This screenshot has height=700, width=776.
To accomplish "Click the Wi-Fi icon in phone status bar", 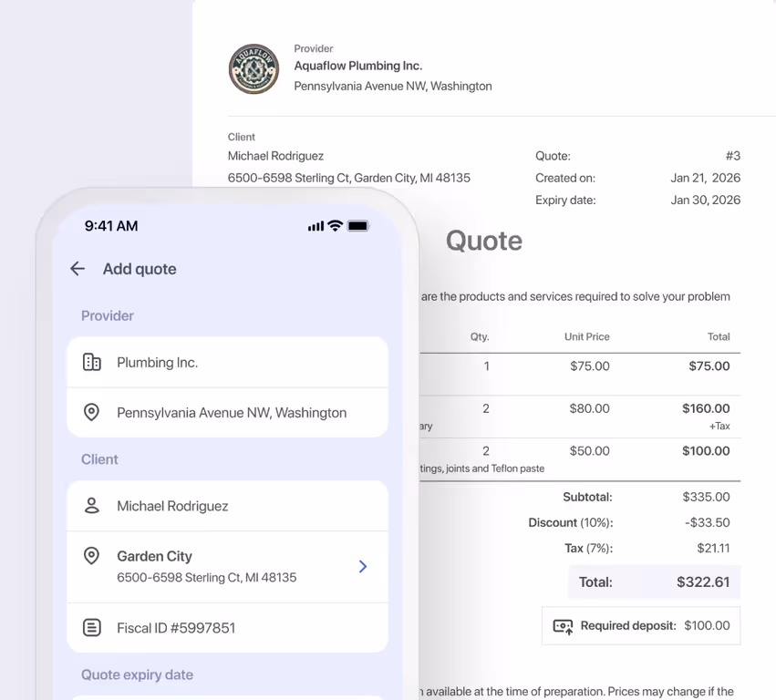I will coord(336,226).
